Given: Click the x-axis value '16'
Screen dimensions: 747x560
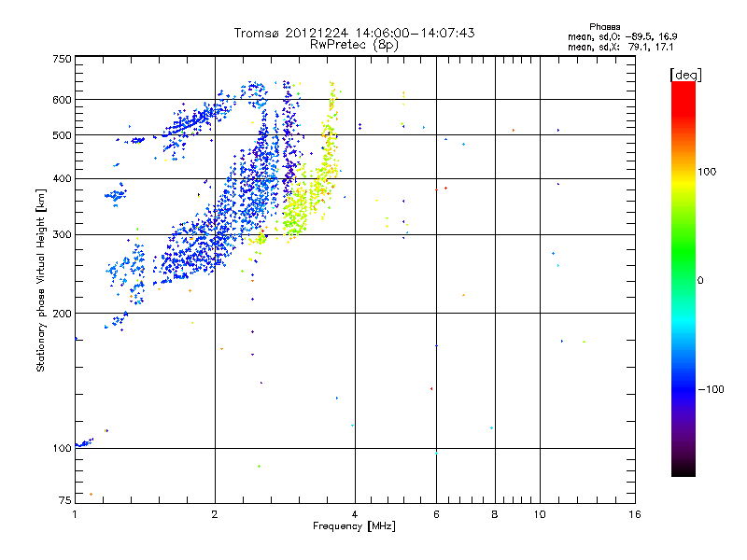Looking at the screenshot, I should coord(635,514).
